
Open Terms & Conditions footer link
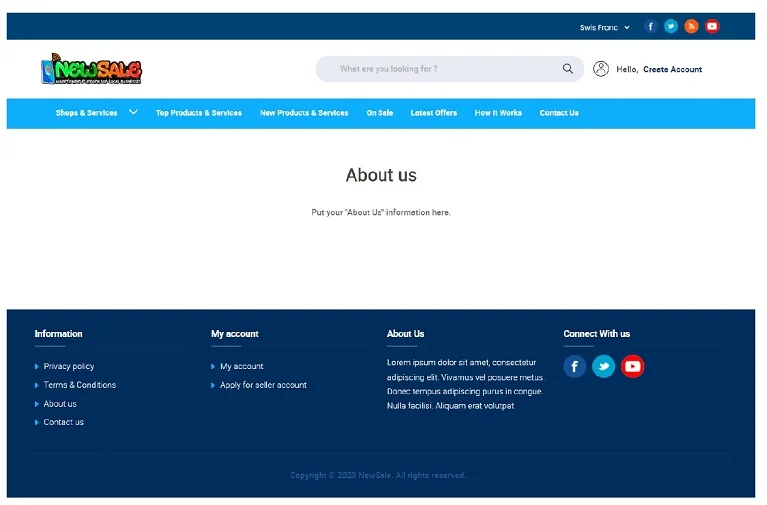80,385
